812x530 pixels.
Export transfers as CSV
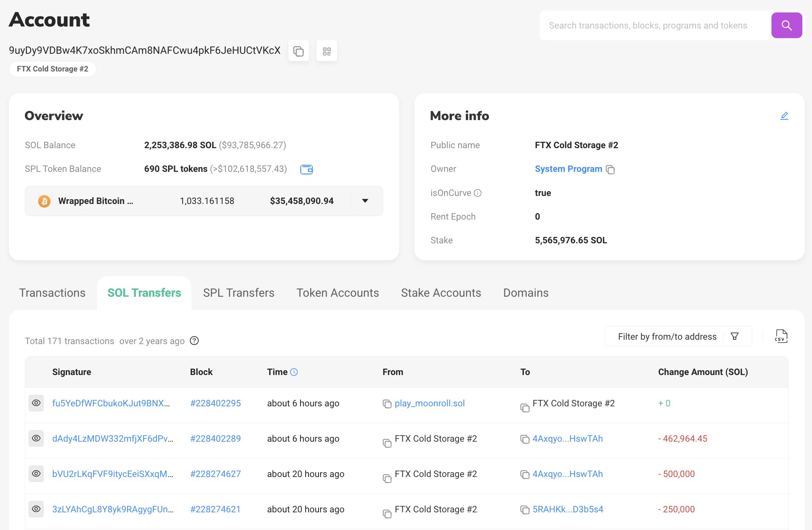point(781,336)
